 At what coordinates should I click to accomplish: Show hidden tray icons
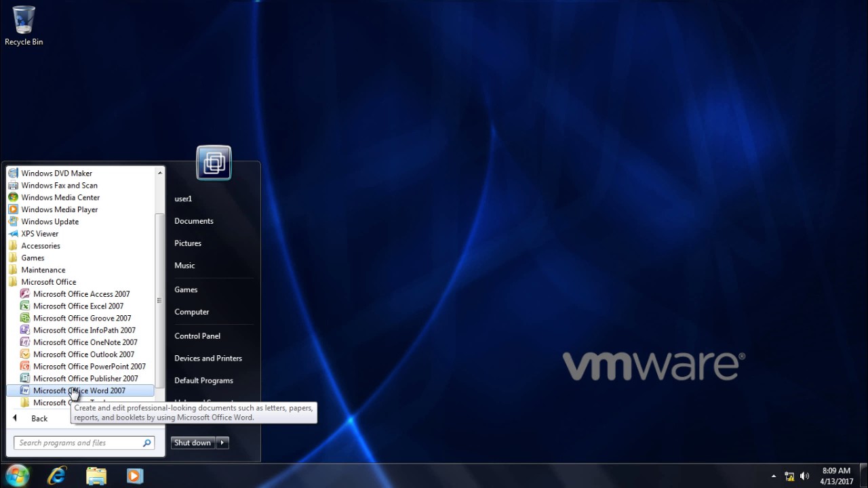(774, 476)
